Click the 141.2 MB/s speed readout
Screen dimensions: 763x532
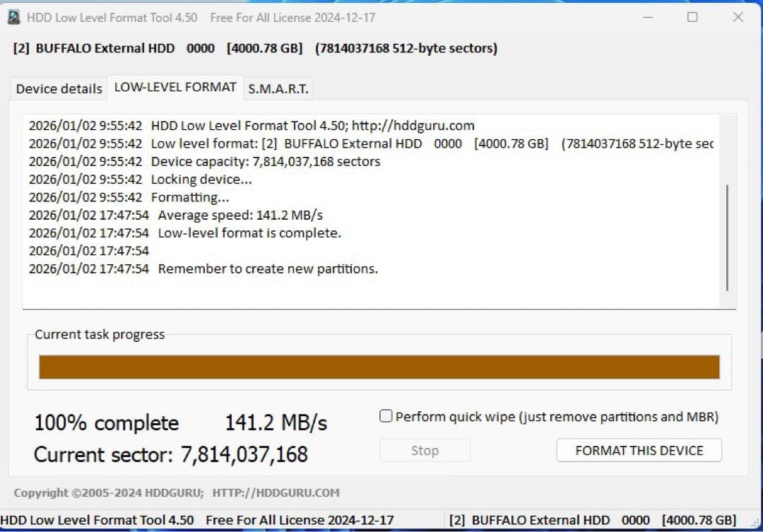click(x=277, y=422)
